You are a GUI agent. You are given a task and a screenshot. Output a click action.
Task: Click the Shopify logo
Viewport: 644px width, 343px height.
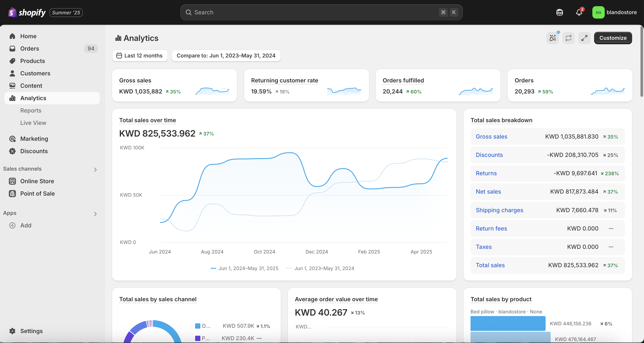(x=27, y=12)
